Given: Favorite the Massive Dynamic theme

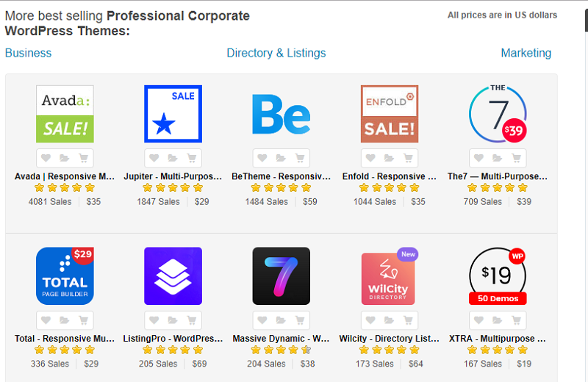Looking at the screenshot, I should pos(262,320).
